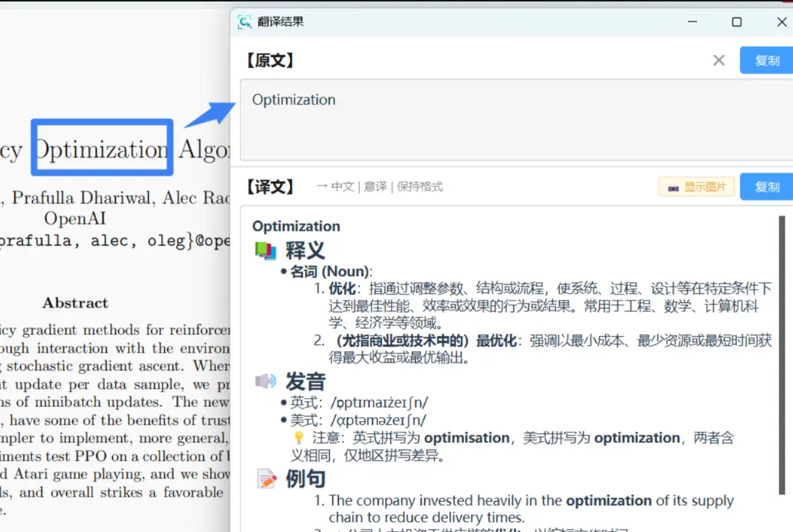793x532 pixels.
Task: Click the lightbulb icon before 注意
Action: pyautogui.click(x=299, y=438)
